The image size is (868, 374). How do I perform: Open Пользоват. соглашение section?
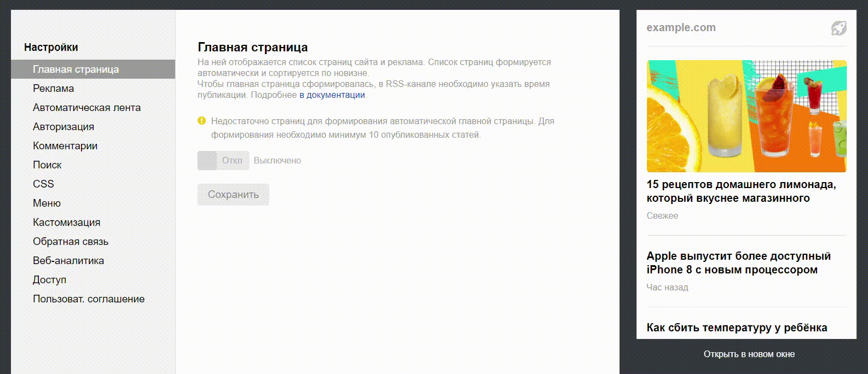click(x=89, y=299)
